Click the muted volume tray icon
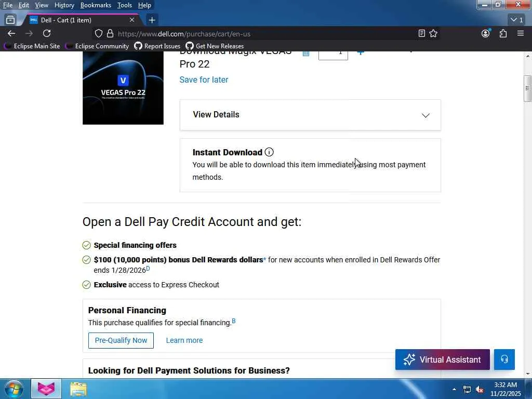Screen dimensions: 532x399 480,390
